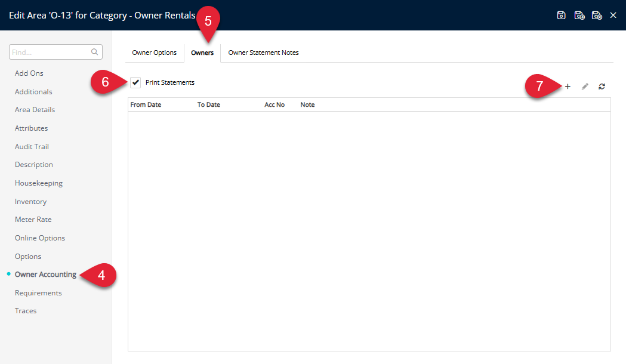Click the Print Statements label

pyautogui.click(x=170, y=82)
